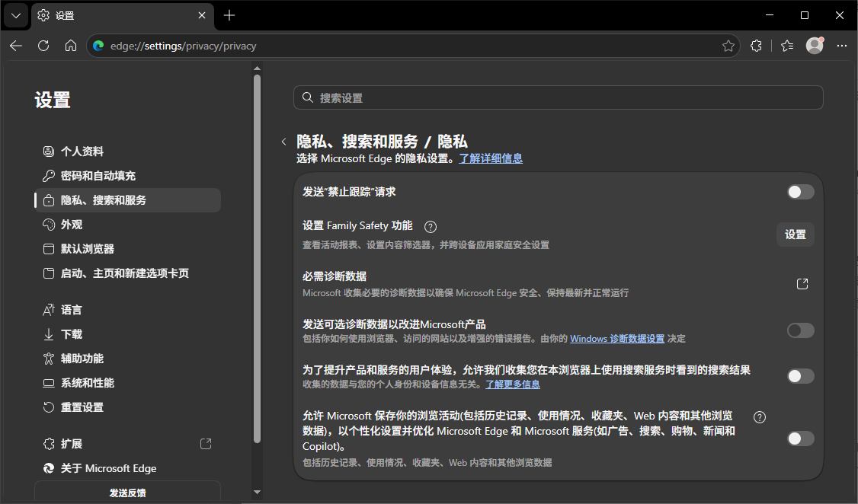Toggle Microsoft 保存你的浏览活动 switch

click(x=801, y=439)
